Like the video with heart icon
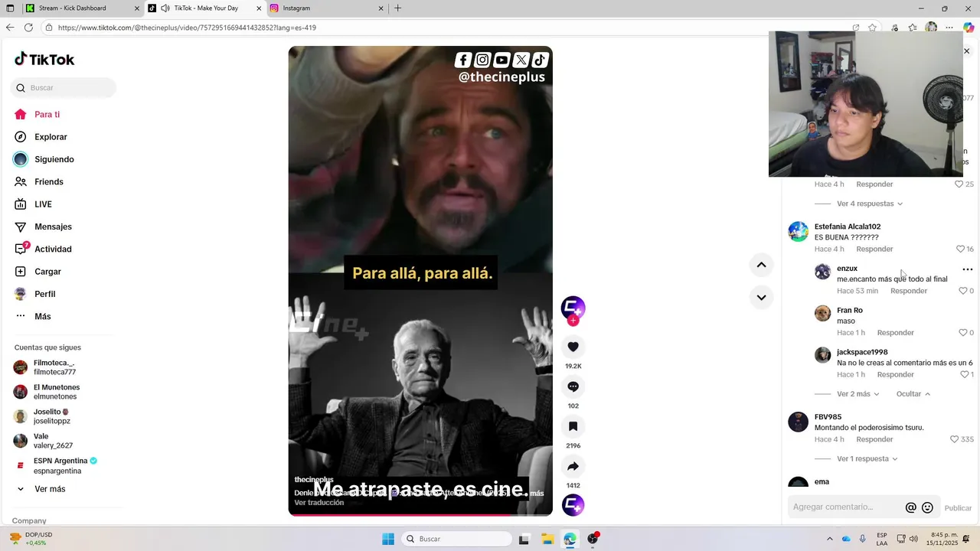 click(x=573, y=347)
